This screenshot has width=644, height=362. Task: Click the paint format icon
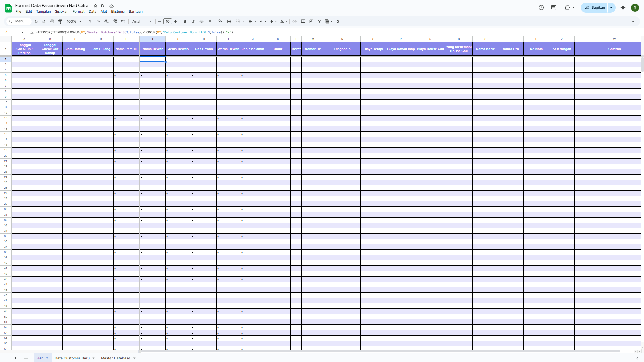tap(60, 21)
